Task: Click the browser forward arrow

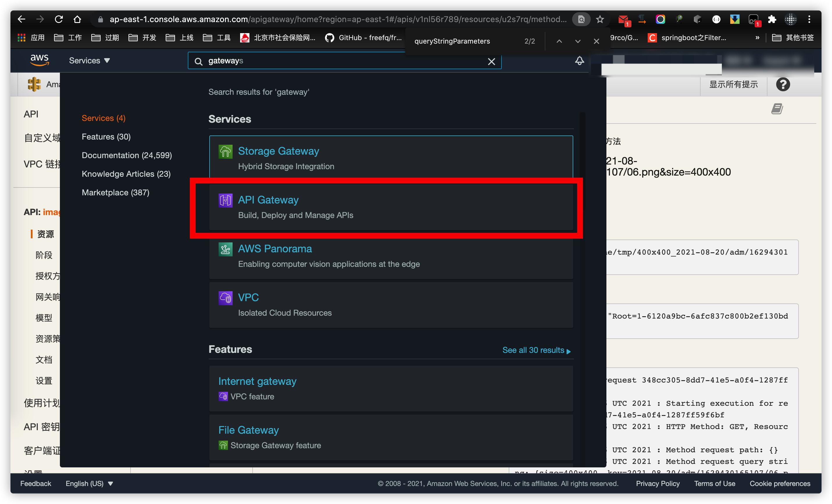Action: 40,19
